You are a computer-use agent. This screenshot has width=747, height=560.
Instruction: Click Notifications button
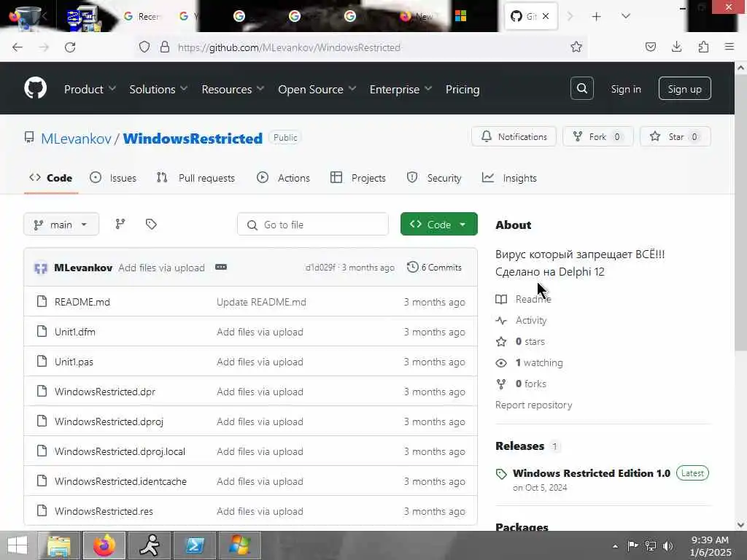[514, 136]
